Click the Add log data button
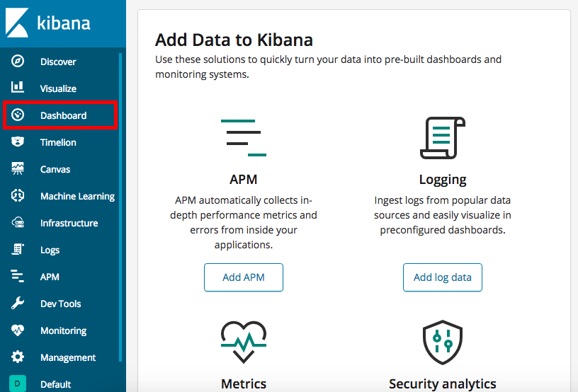Image resolution: width=578 pixels, height=392 pixels. [442, 277]
